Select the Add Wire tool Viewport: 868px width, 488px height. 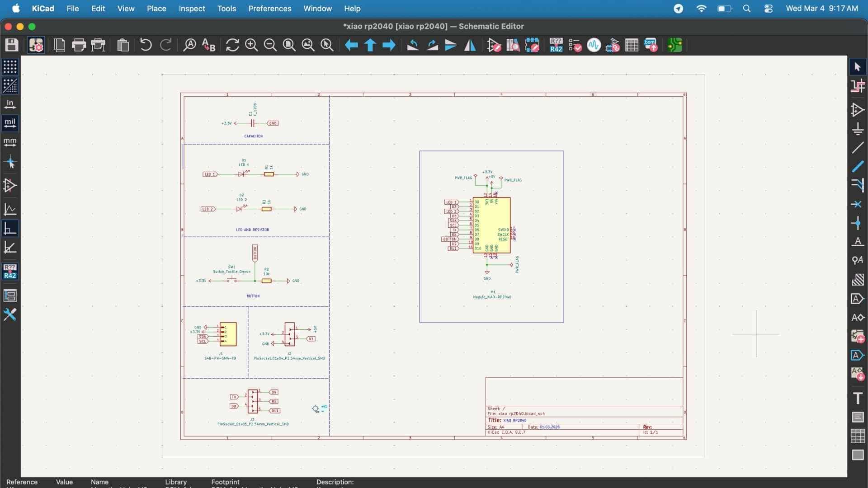coord(858,148)
